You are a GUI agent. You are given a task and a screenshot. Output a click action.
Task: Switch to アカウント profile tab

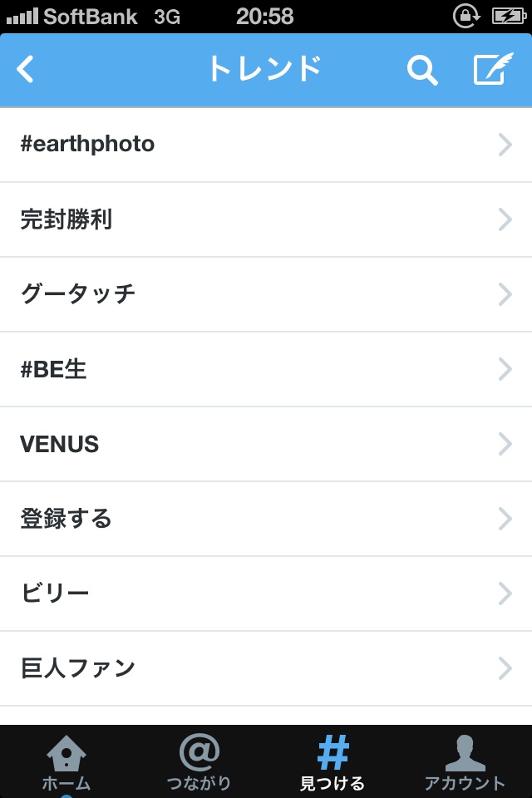pos(465,762)
